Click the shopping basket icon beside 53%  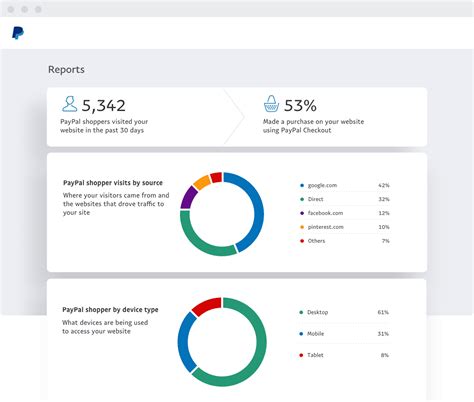pyautogui.click(x=271, y=104)
